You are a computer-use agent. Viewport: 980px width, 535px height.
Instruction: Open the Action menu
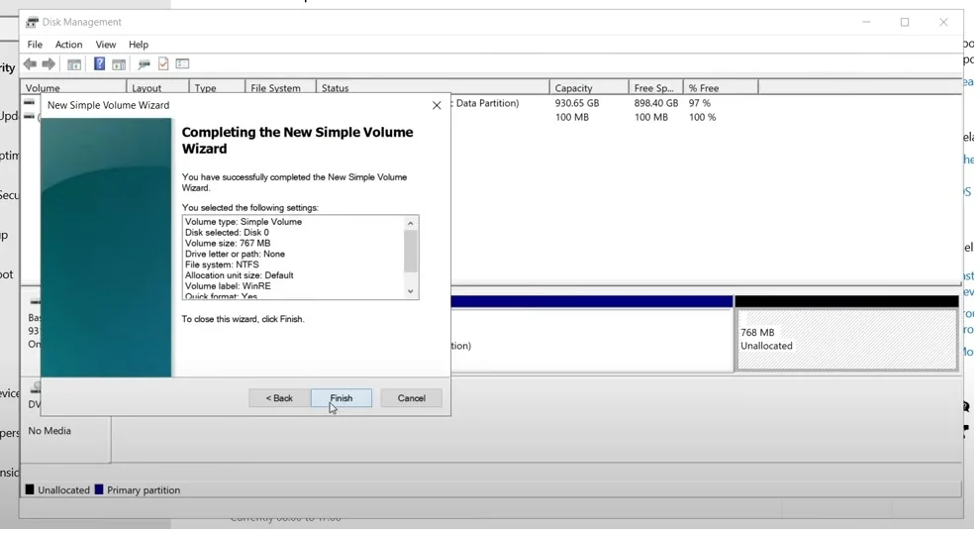(x=68, y=45)
